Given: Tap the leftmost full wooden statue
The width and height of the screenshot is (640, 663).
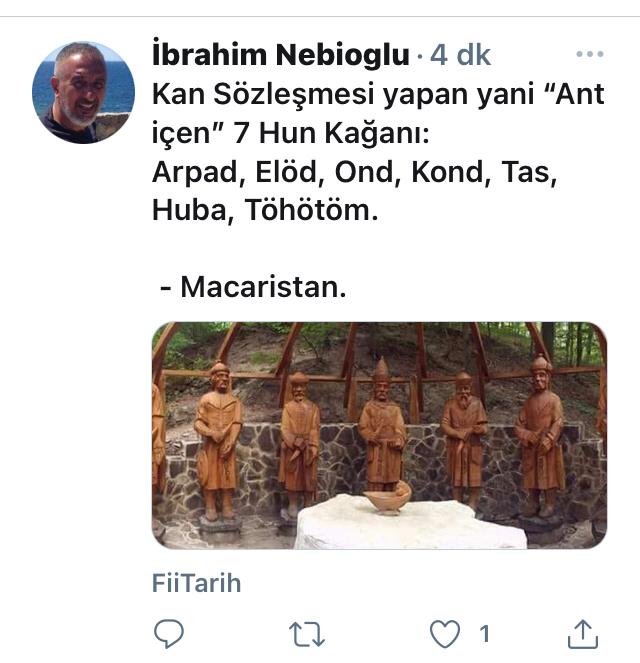Looking at the screenshot, I should 218,442.
